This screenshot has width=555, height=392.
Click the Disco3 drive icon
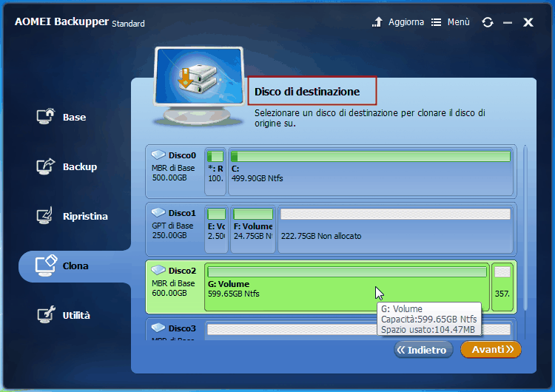158,328
